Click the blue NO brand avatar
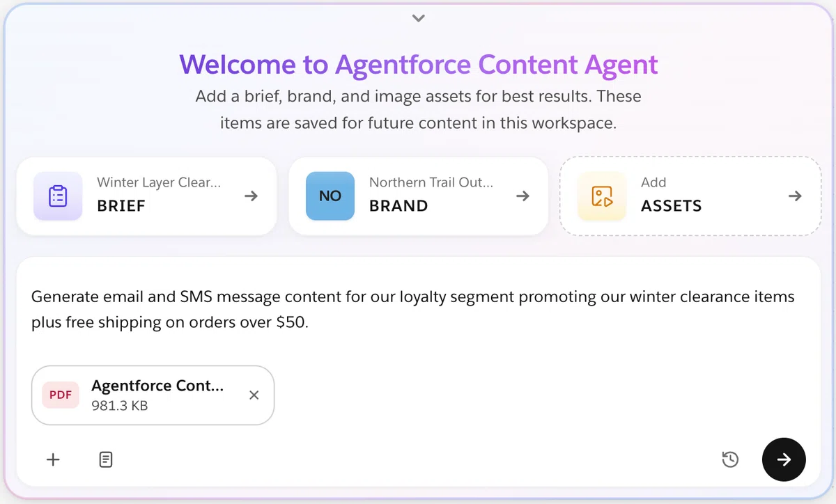This screenshot has width=836, height=504. click(x=330, y=196)
